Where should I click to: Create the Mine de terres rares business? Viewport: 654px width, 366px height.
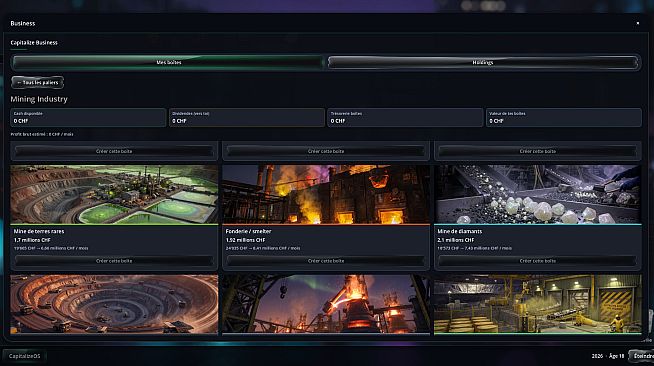pos(114,261)
